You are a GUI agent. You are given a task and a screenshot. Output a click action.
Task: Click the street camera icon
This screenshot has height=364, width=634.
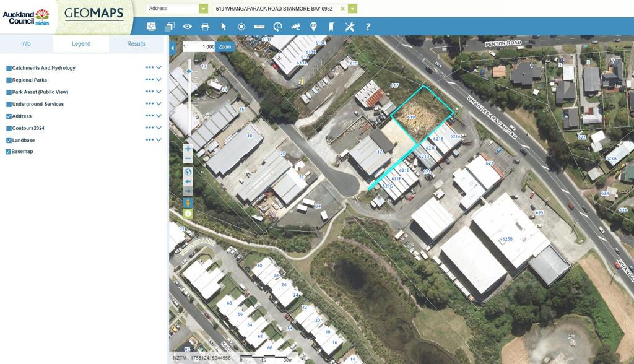point(295,27)
